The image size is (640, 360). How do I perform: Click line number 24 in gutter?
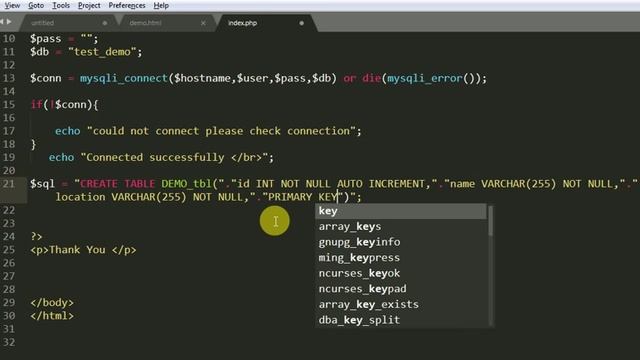(x=9, y=236)
